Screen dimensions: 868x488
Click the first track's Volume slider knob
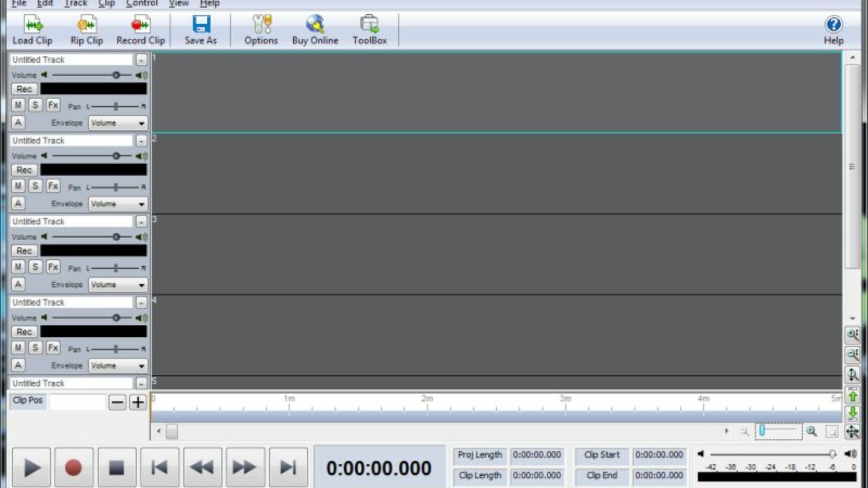click(x=116, y=75)
